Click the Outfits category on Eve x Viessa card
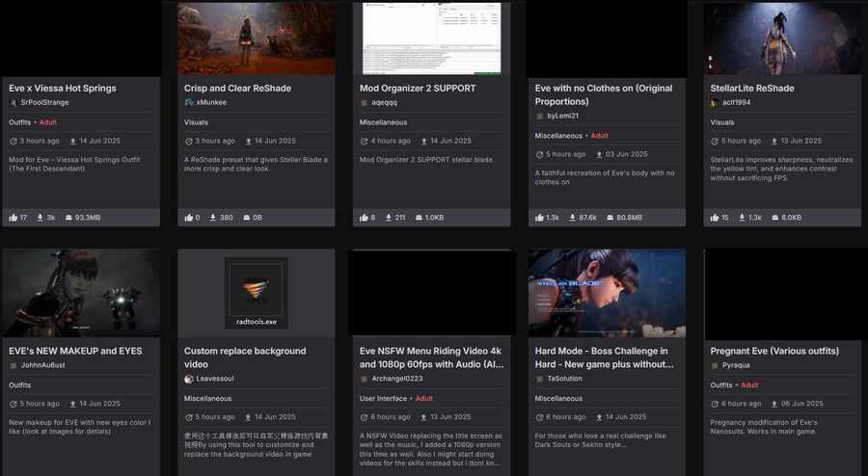Screen dimensions: 868x476 pos(20,122)
